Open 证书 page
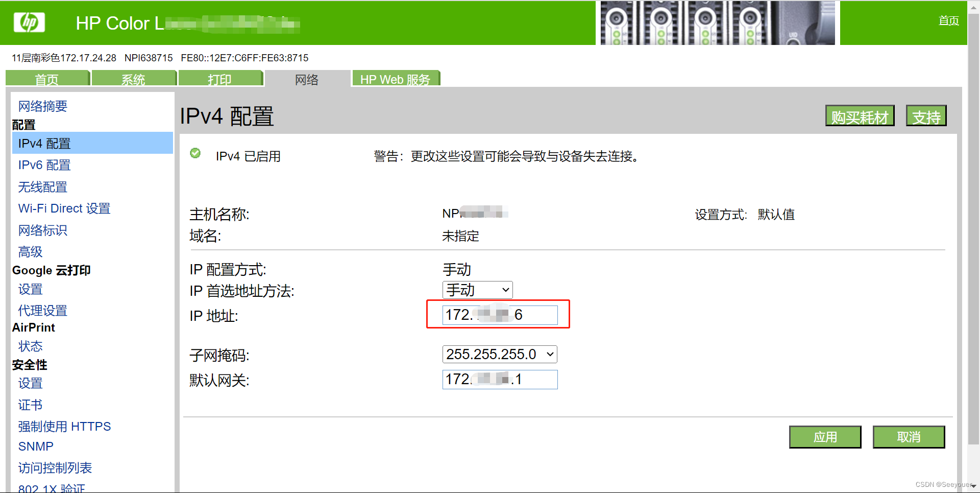Screen dimensions: 980x493 tap(31, 405)
